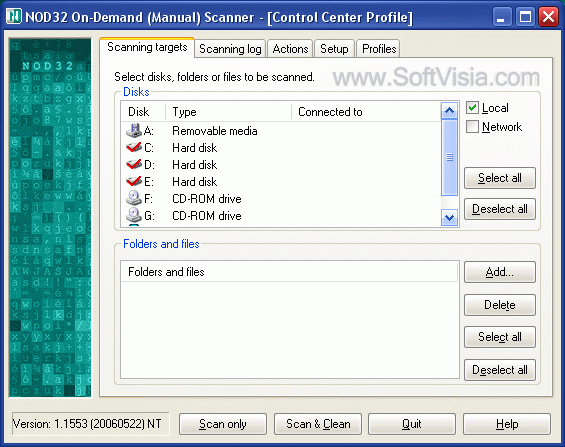Click the D: row 'Hard disk' text

[195, 165]
